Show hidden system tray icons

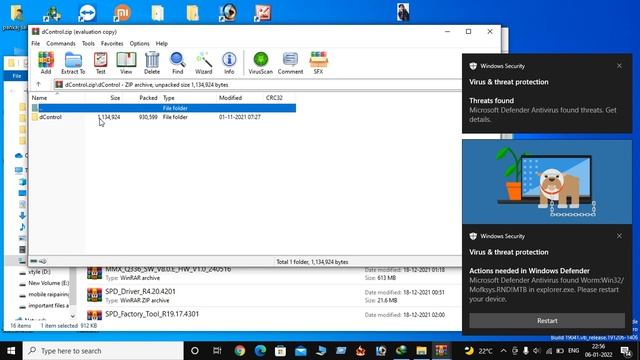(x=503, y=351)
